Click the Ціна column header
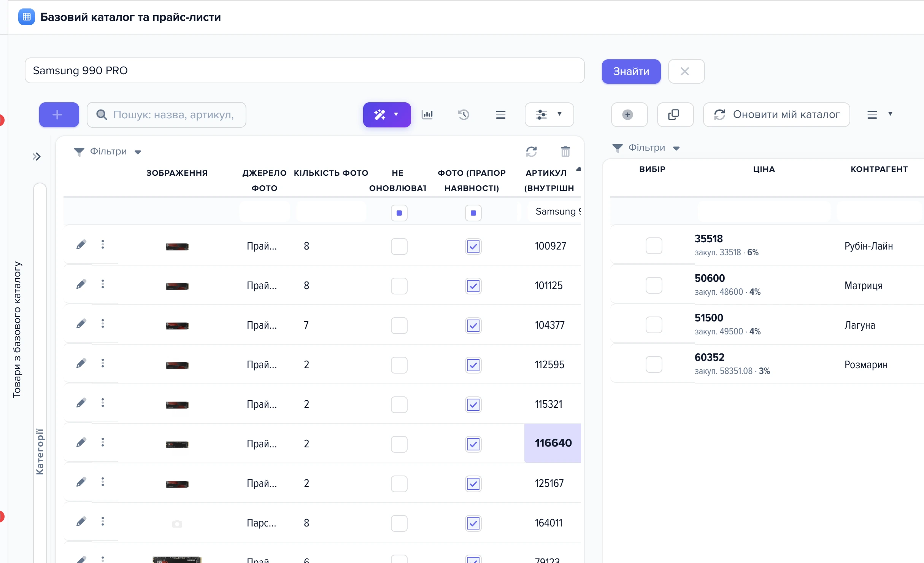The image size is (924, 563). (764, 169)
